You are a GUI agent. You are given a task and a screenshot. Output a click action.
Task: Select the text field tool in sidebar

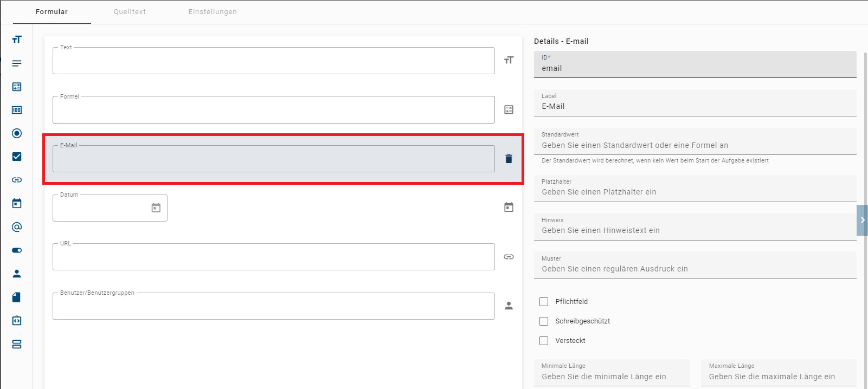click(x=17, y=40)
